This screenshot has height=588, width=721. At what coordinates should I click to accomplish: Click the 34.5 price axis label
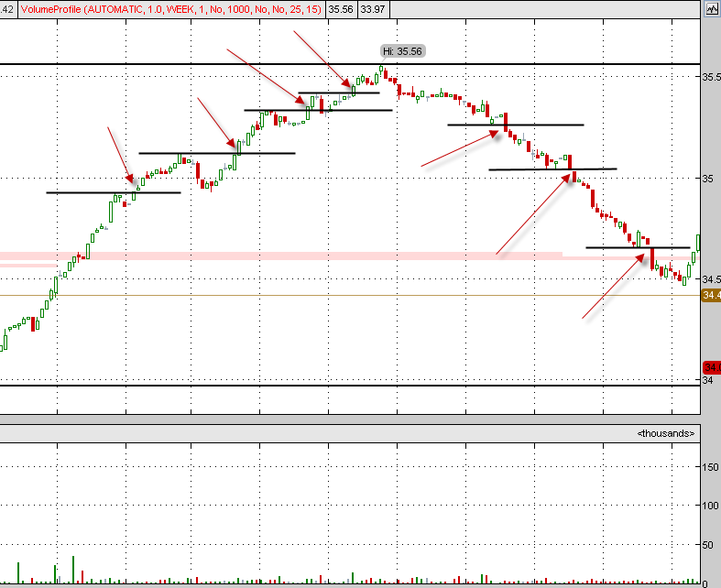(x=711, y=279)
